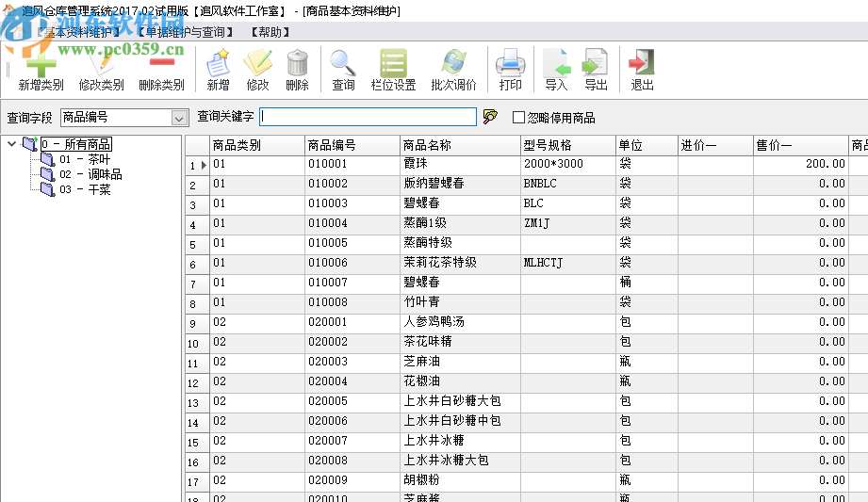Click the 修改类别 edit category icon
Viewport: 868px width, 502px height.
(101, 64)
